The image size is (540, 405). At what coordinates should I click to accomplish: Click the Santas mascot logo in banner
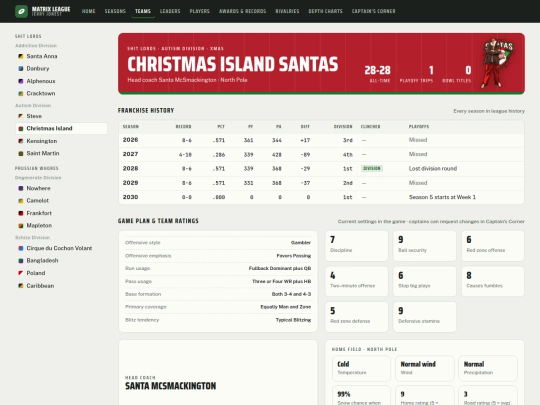pos(497,63)
